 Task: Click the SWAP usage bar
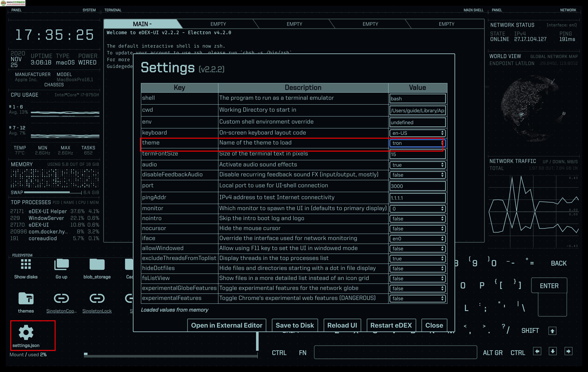tap(53, 192)
